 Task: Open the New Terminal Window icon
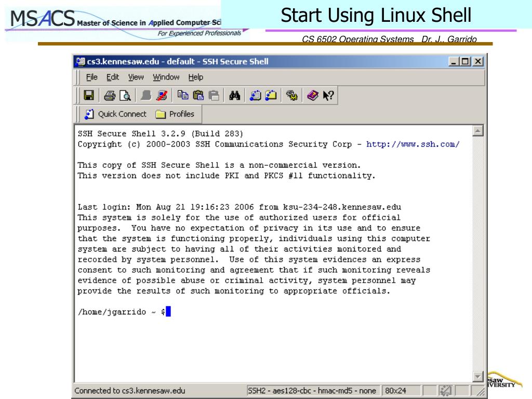255,96
